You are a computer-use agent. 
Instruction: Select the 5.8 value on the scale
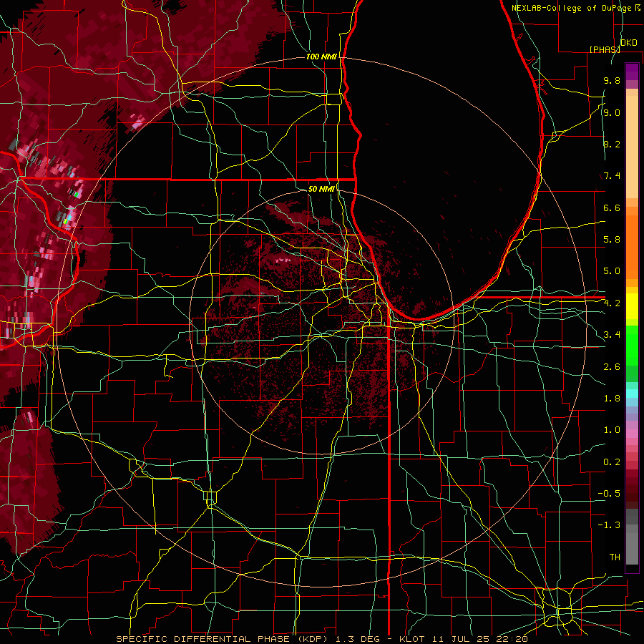(612, 240)
